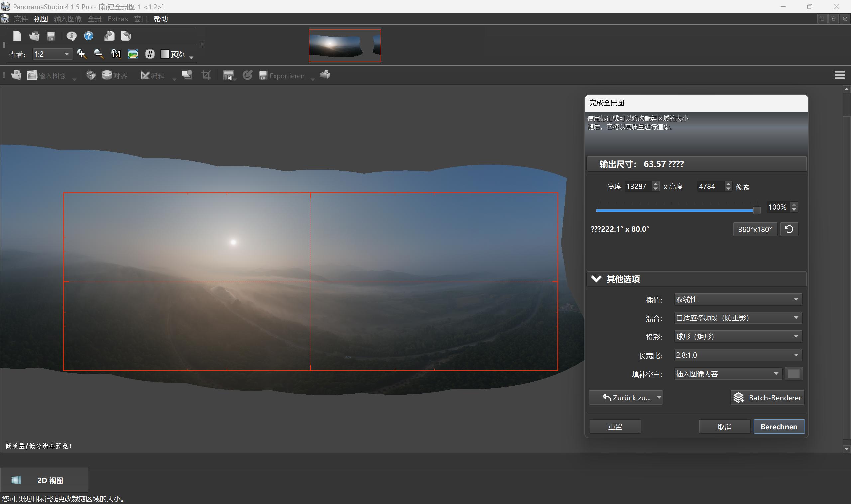Open the 帮助 menu
The width and height of the screenshot is (851, 504).
161,19
